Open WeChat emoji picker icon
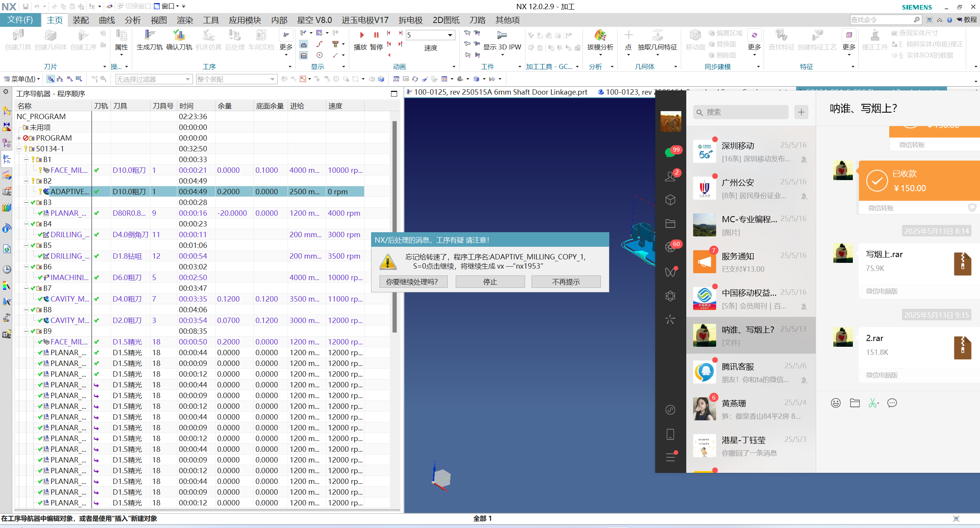The image size is (980, 528). tap(836, 403)
